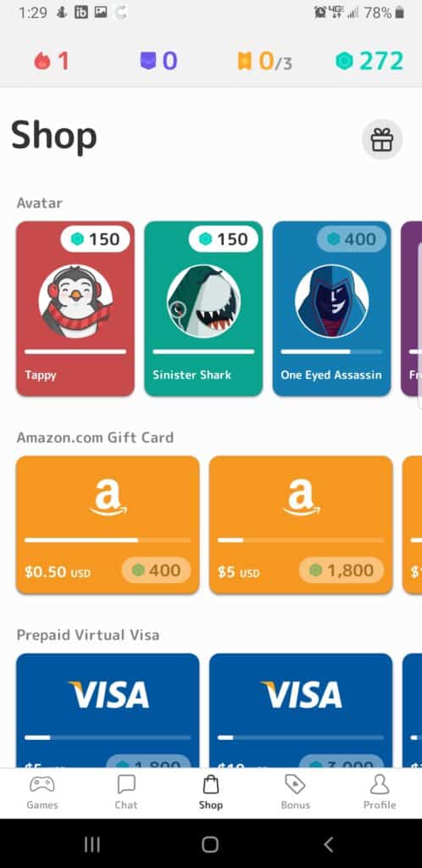Select the Tappy penguin avatar

pos(75,309)
